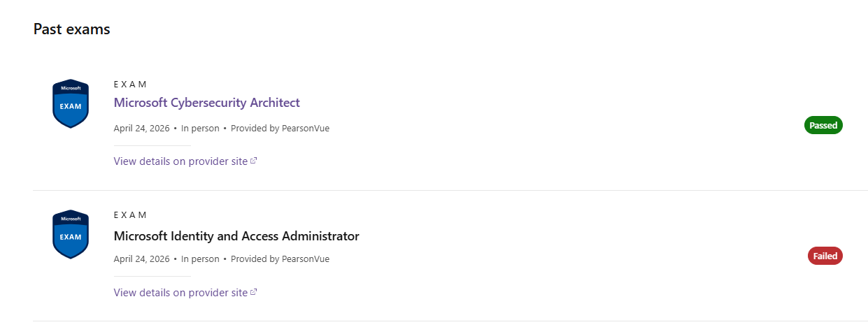Open the Microsoft Cybersecurity Architect exam link

[206, 103]
